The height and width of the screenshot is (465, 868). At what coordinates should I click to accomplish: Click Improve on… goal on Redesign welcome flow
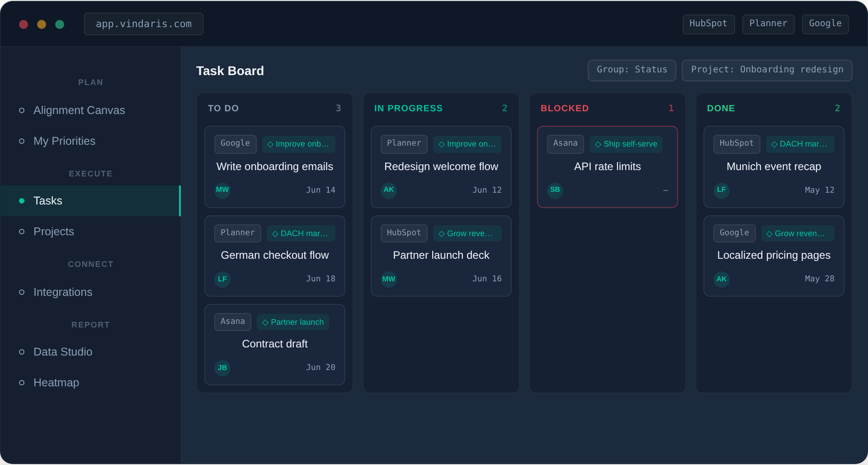(x=467, y=144)
